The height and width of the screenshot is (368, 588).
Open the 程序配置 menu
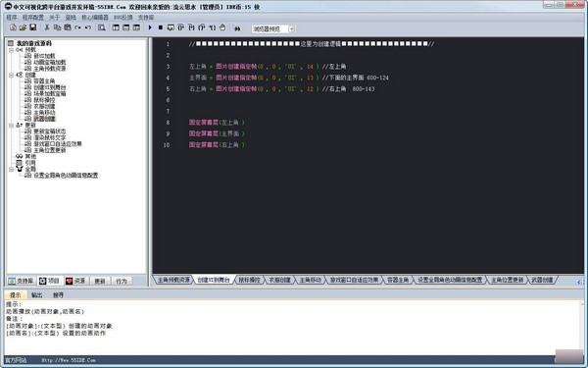[33, 18]
